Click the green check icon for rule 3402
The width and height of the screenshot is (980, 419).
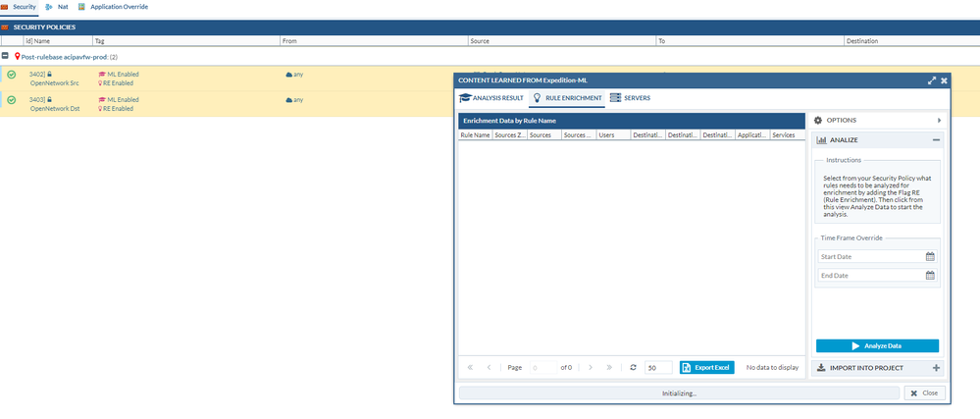pyautogui.click(x=11, y=75)
